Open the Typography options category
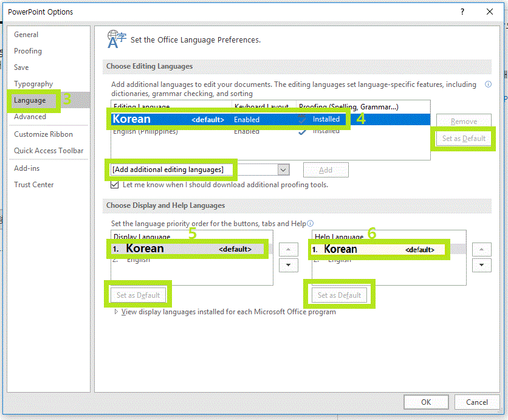 pos(33,84)
